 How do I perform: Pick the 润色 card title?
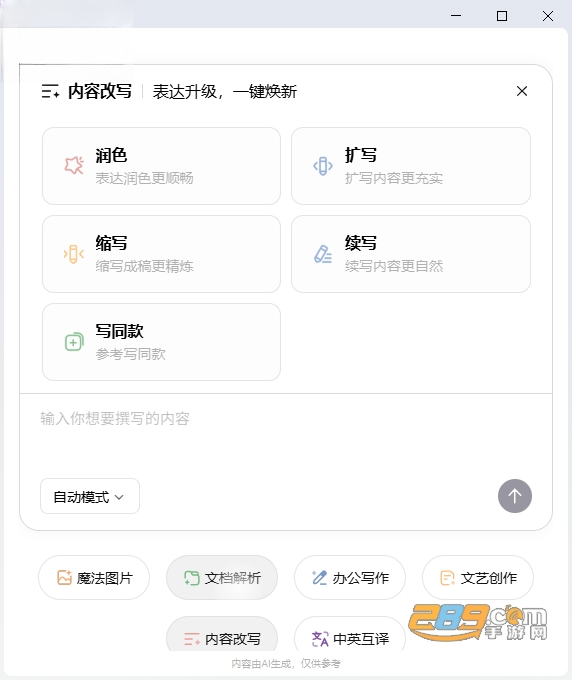[111, 155]
